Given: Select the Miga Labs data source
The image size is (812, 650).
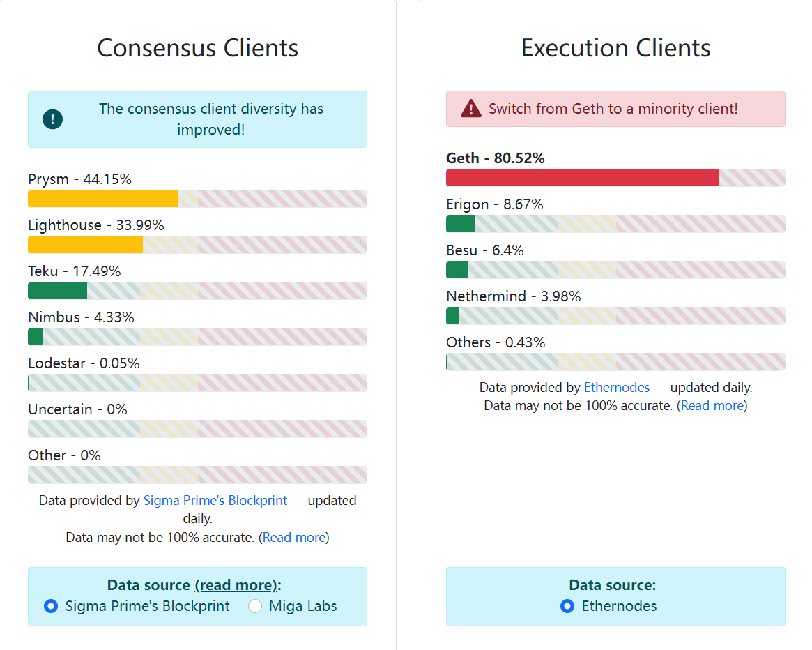Looking at the screenshot, I should (x=255, y=606).
